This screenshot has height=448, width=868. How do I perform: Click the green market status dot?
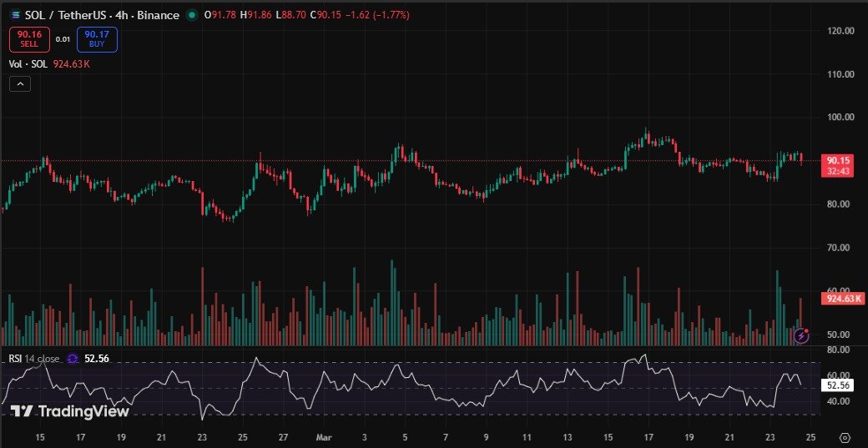tap(191, 16)
